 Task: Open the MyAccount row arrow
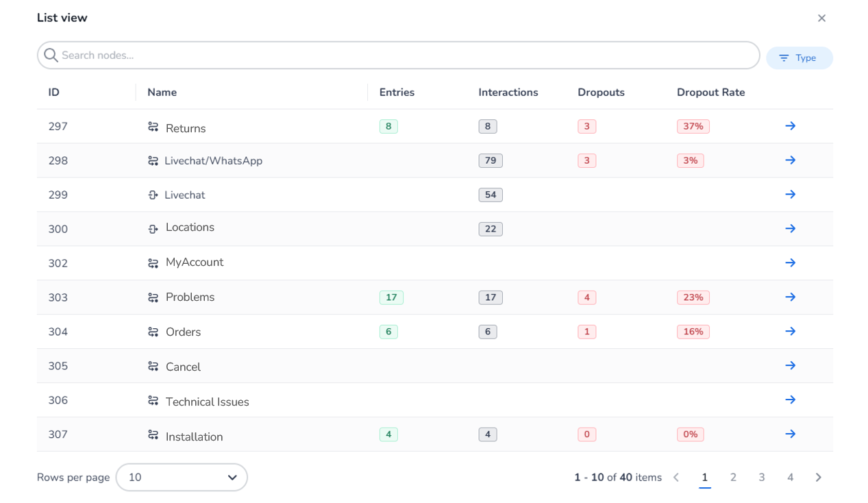tap(790, 263)
